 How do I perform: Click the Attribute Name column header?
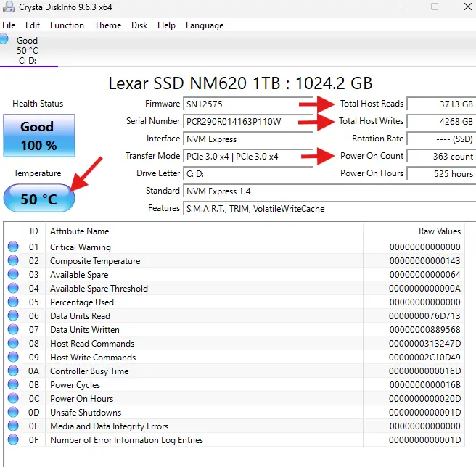[204, 231]
